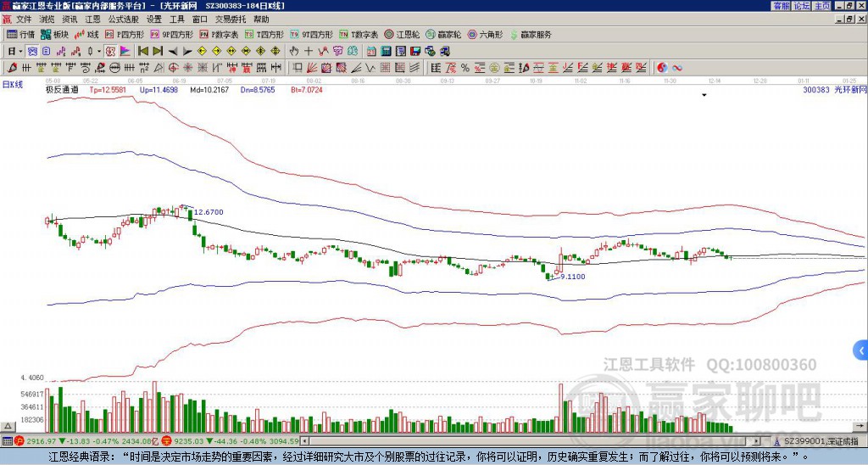868x465 pixels.
Task: Open the calculator icon
Action: [387, 52]
